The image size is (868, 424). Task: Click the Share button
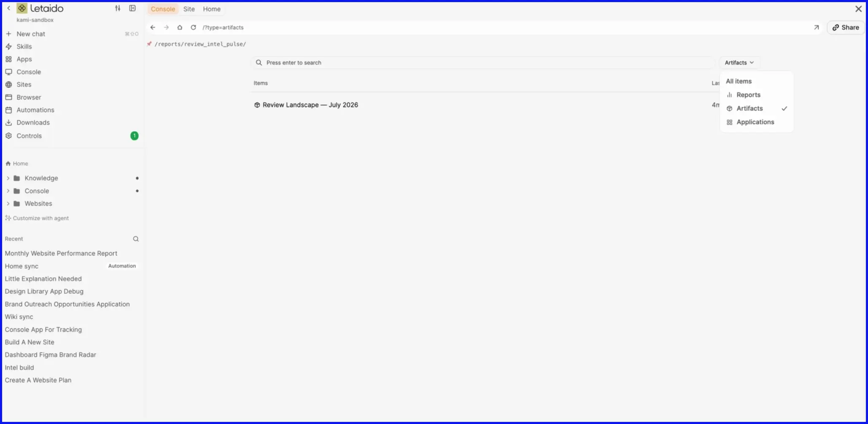846,27
